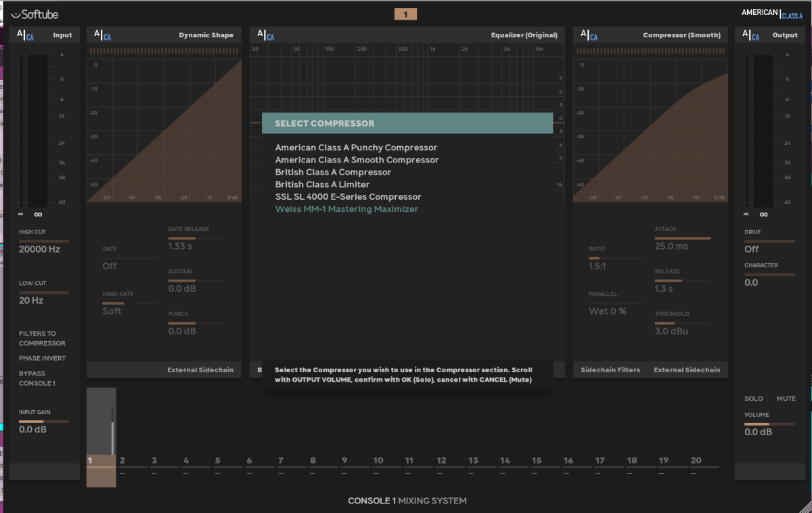
Task: Click the Select Compressor dialog title
Action: (x=325, y=123)
